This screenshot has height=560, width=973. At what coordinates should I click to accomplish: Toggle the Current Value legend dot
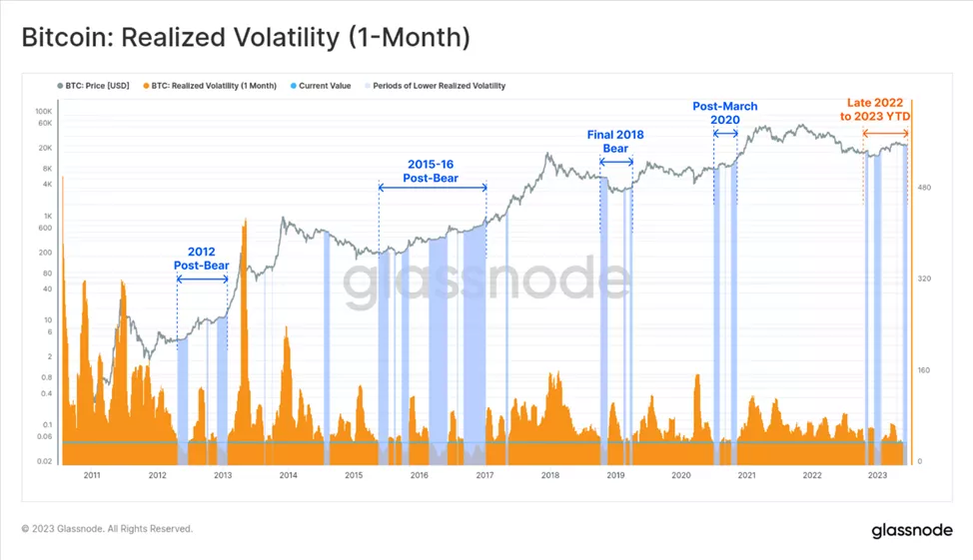tap(294, 86)
